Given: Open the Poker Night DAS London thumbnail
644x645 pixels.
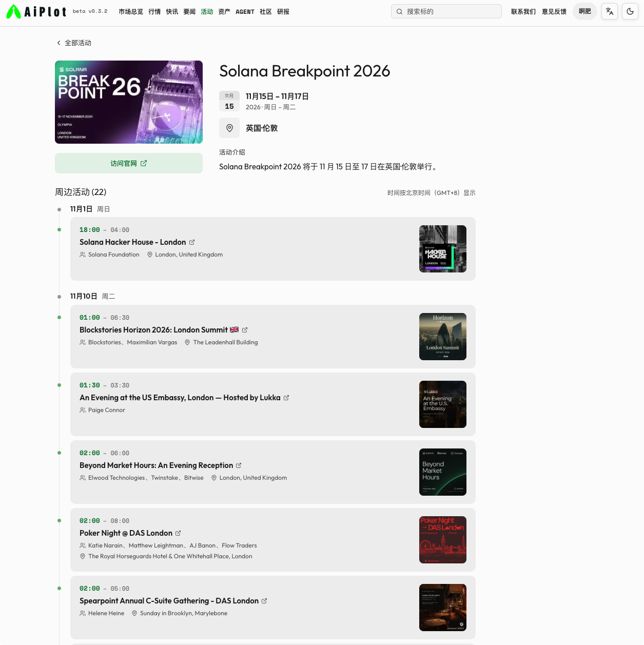Looking at the screenshot, I should 443,540.
